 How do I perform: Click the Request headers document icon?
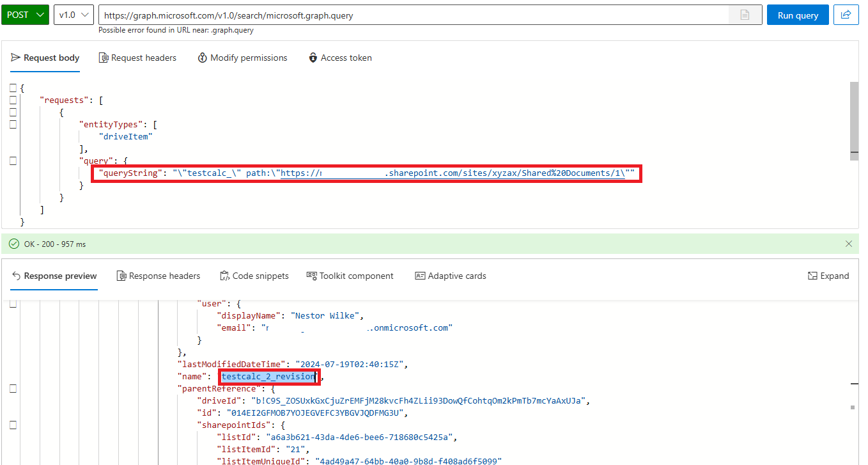(x=104, y=58)
